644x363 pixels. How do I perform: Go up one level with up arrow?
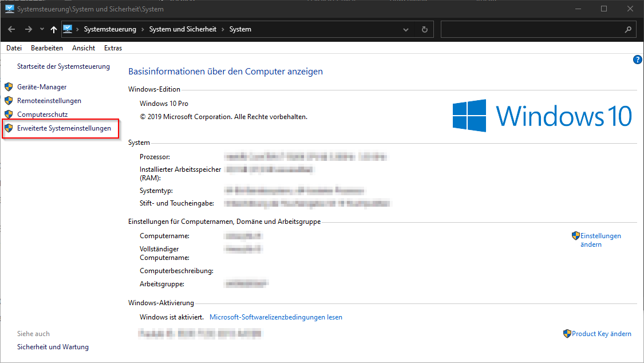point(54,29)
